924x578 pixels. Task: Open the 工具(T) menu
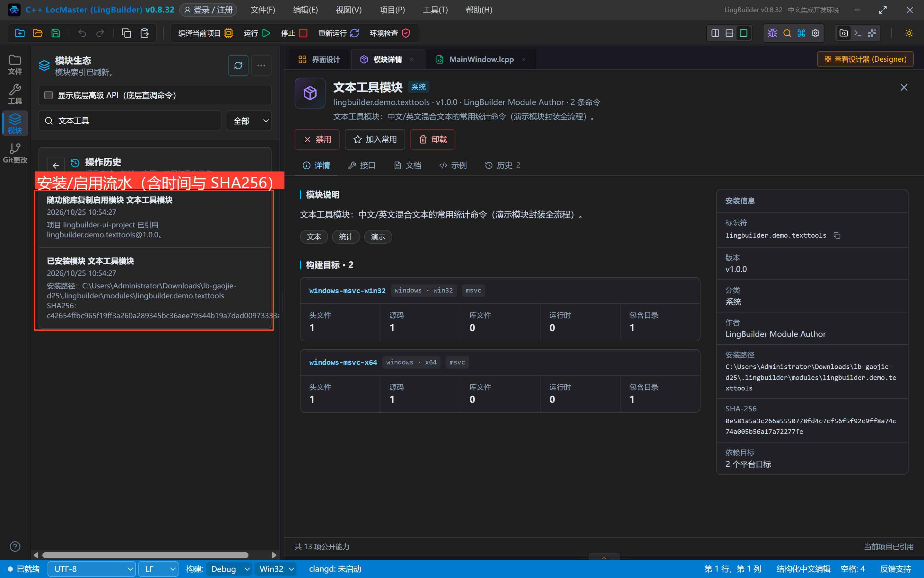tap(435, 10)
